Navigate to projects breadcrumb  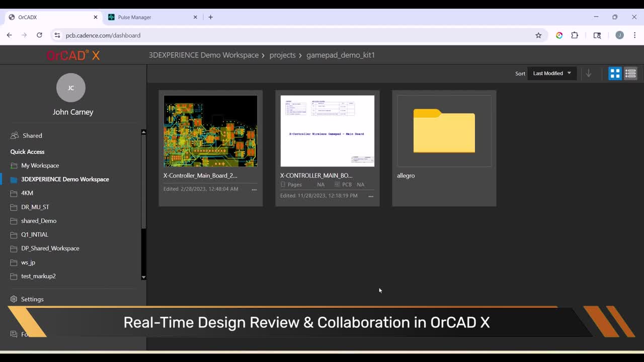click(x=282, y=55)
